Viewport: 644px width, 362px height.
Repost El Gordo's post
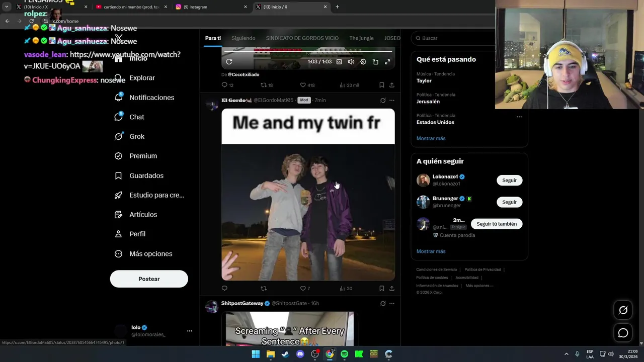(264, 288)
